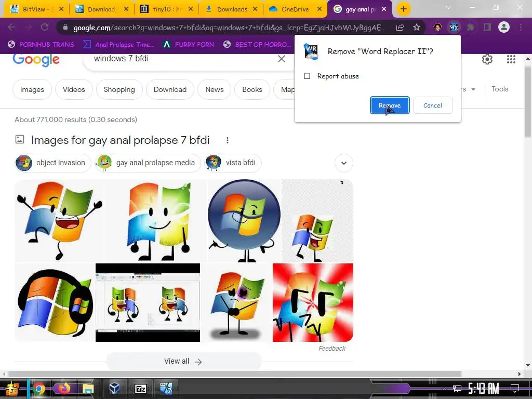Open a new tab with the plus button

click(x=403, y=9)
